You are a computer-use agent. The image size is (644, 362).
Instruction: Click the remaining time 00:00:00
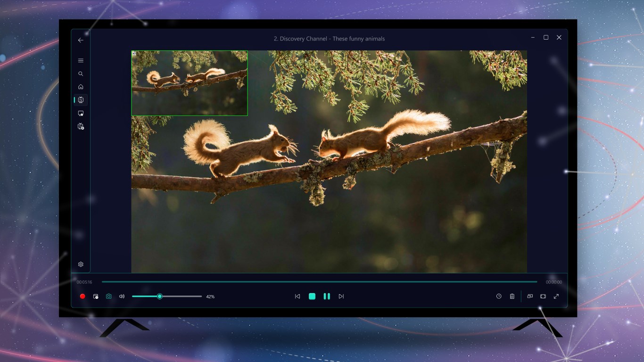[554, 282]
